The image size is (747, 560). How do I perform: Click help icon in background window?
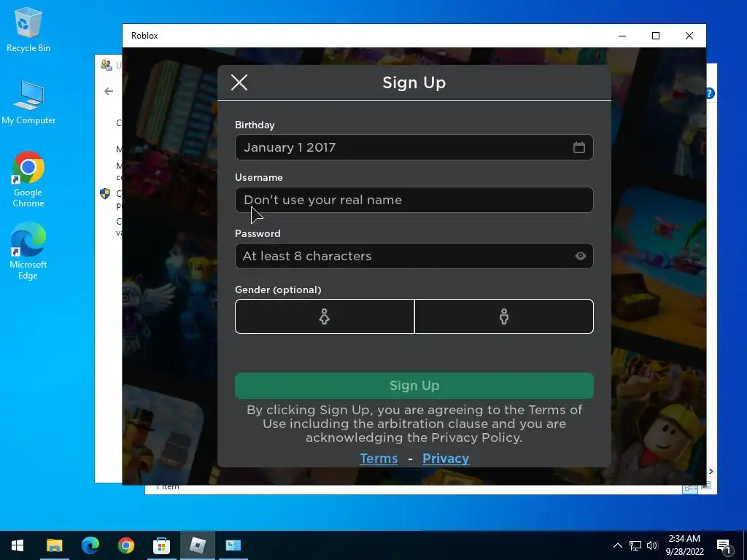[x=711, y=93]
